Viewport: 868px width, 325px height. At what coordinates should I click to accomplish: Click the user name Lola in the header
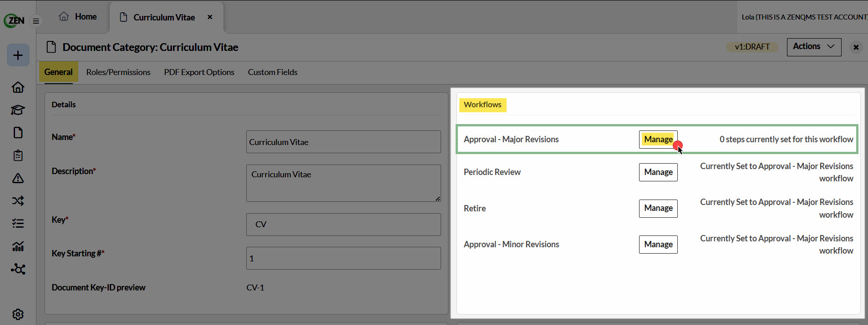(747, 17)
